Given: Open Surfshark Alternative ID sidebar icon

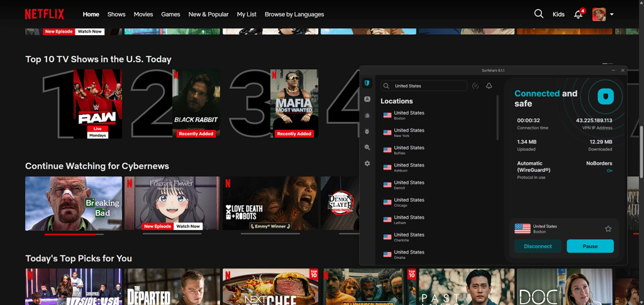Looking at the screenshot, I should coord(367,99).
